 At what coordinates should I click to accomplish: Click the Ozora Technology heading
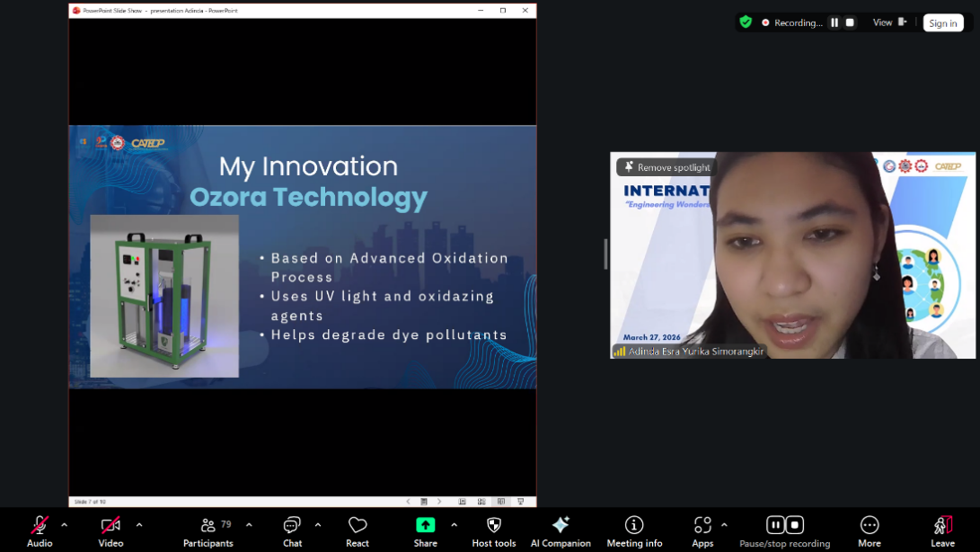[308, 197]
